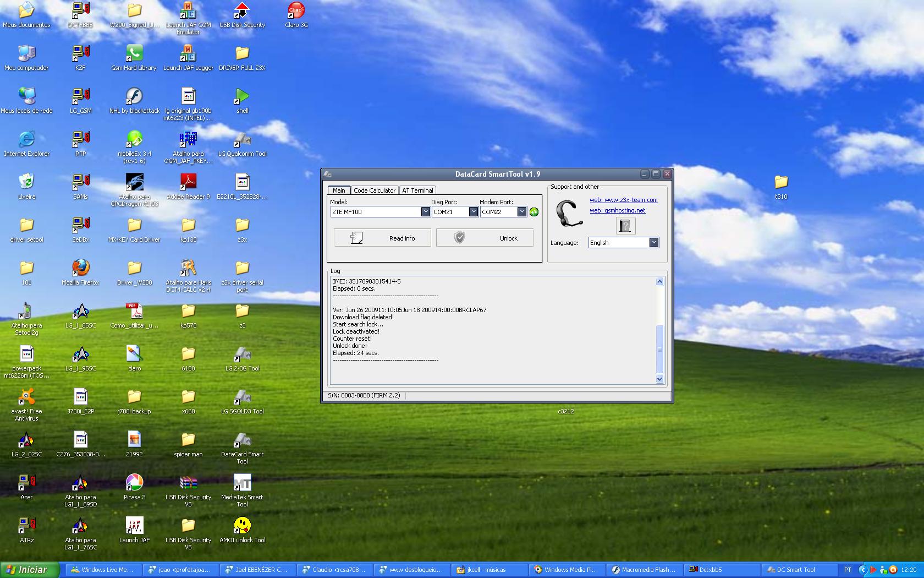Expand the Diag Port COM21 dropdown
Viewport: 924px width, 578px height.
click(x=473, y=212)
